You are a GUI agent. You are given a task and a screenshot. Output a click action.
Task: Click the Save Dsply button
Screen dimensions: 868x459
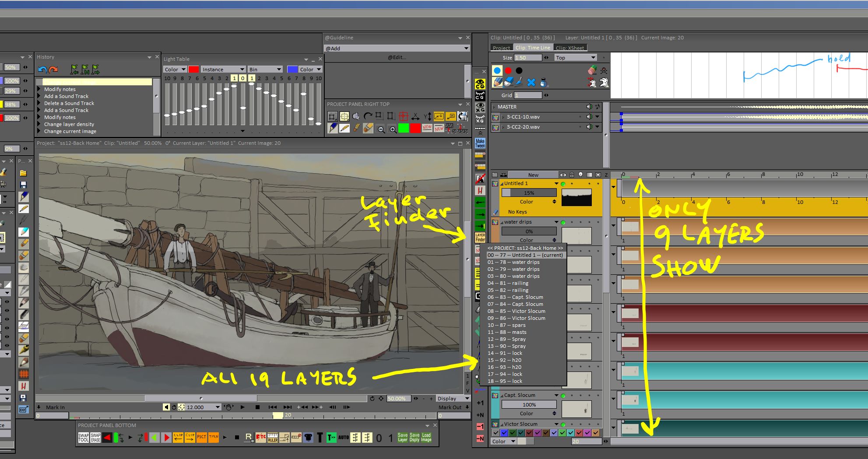415,438
